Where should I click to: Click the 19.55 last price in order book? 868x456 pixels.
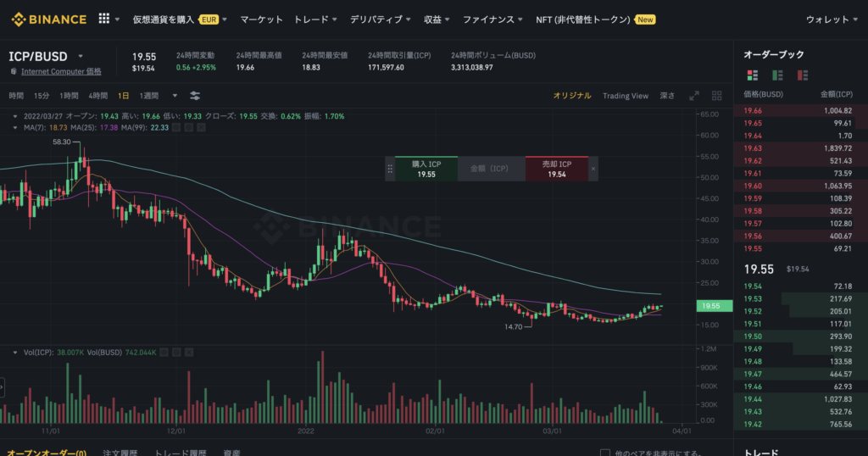759,269
